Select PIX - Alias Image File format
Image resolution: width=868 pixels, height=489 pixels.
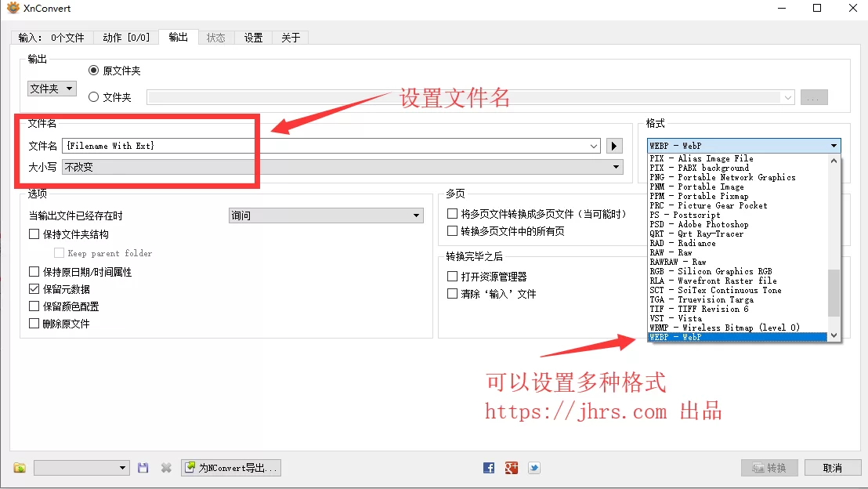click(x=738, y=158)
